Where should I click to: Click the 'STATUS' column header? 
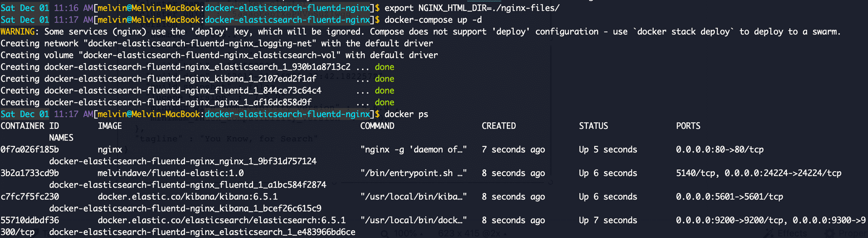[x=593, y=126]
